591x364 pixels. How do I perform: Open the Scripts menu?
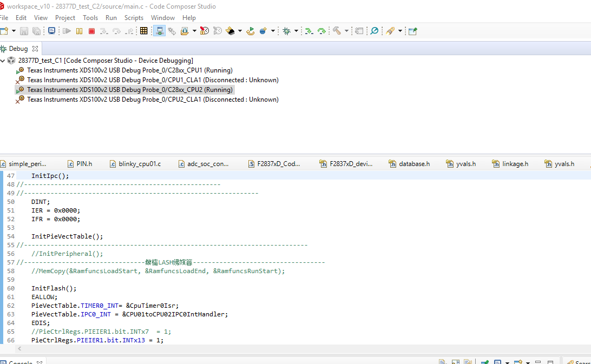click(134, 17)
